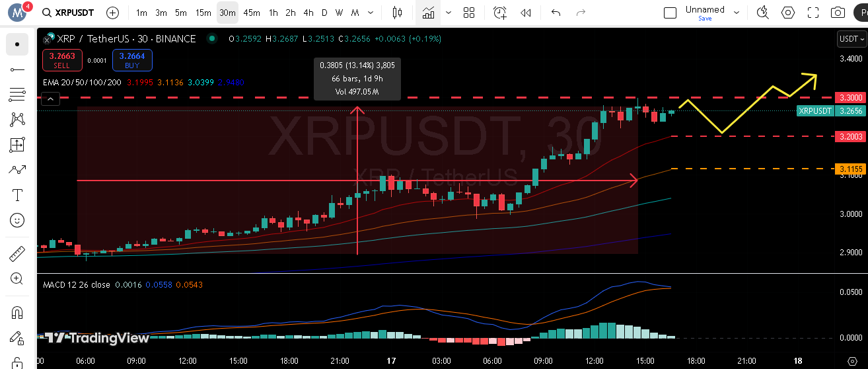This screenshot has height=369, width=868.
Task: Open indicator templates grid
Action: [469, 13]
